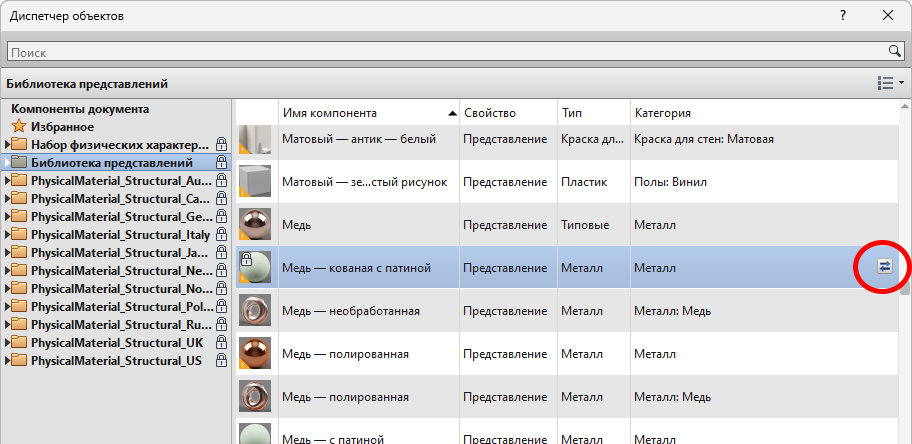This screenshot has height=444, width=912.
Task: Sort by Тип column header
Action: [594, 113]
